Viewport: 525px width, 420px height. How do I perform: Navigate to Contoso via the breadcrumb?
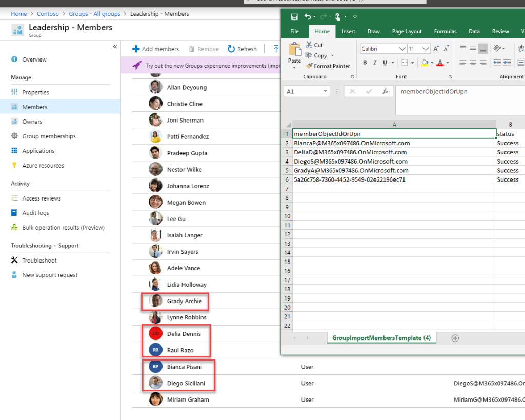(x=48, y=14)
